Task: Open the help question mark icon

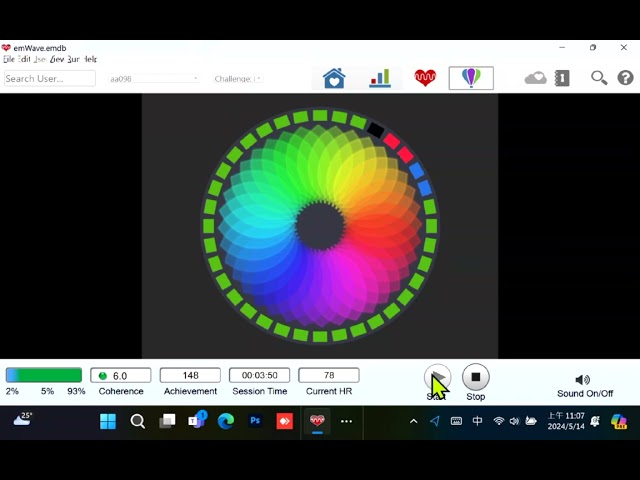Action: pos(625,78)
